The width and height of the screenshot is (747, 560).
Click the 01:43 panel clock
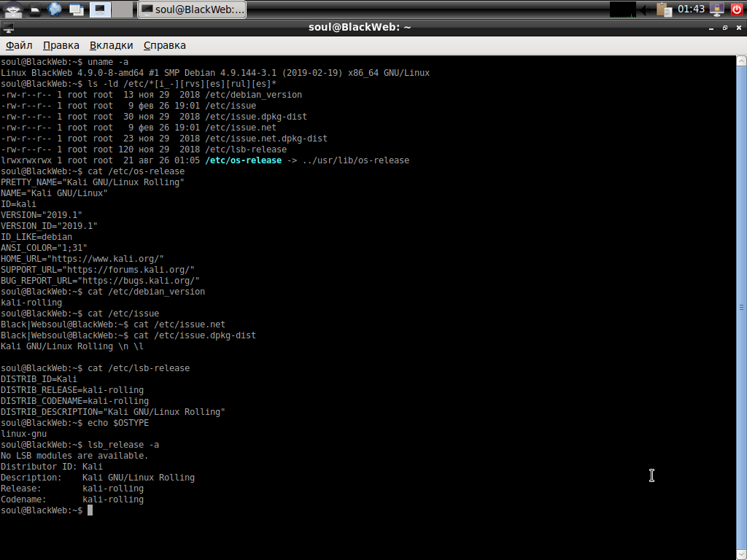tap(691, 9)
